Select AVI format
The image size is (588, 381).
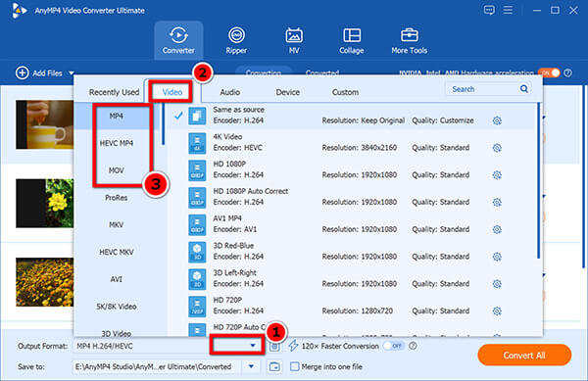click(117, 279)
